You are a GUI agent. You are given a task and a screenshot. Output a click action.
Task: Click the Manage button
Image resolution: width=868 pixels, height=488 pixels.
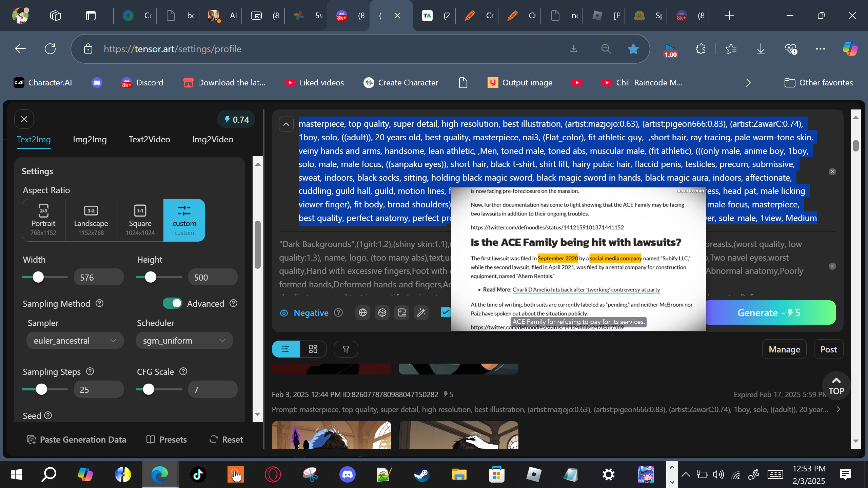(784, 349)
